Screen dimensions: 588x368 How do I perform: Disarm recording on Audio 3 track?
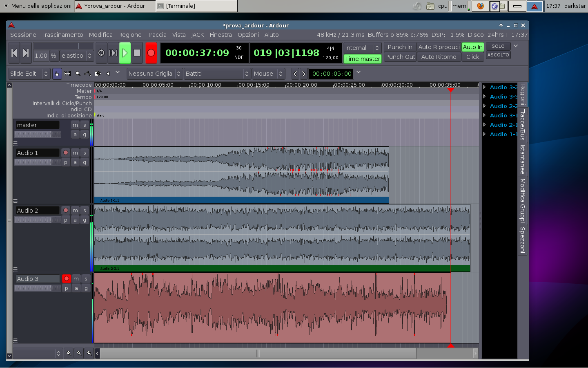click(66, 278)
